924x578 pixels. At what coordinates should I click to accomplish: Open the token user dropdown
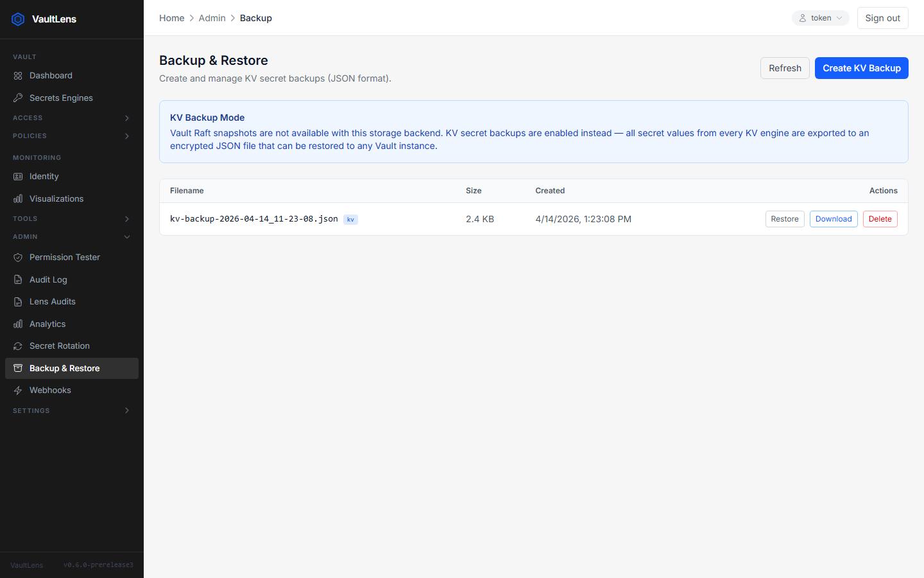[x=821, y=18]
